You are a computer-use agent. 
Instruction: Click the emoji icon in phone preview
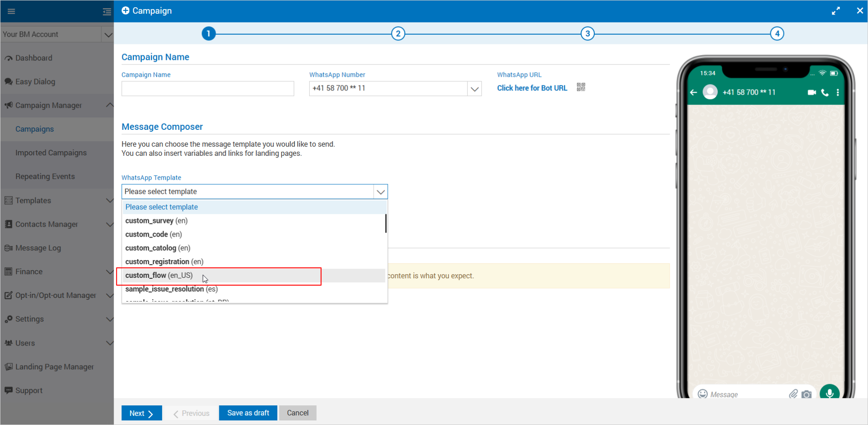click(x=703, y=394)
